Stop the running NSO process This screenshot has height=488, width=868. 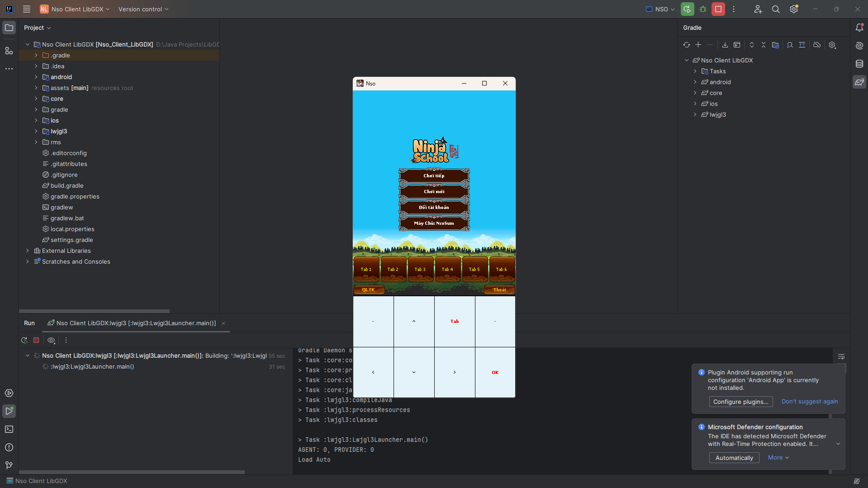pos(718,9)
